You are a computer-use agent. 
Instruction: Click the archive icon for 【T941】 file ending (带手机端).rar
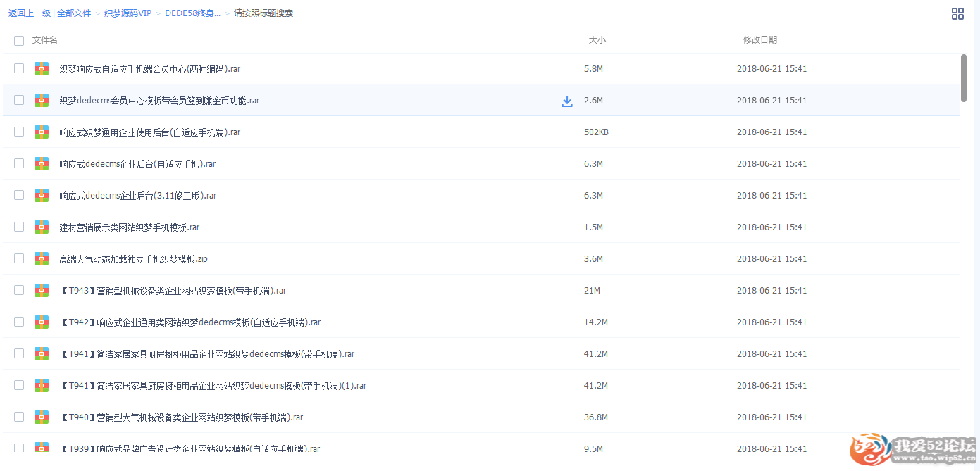[42, 354]
